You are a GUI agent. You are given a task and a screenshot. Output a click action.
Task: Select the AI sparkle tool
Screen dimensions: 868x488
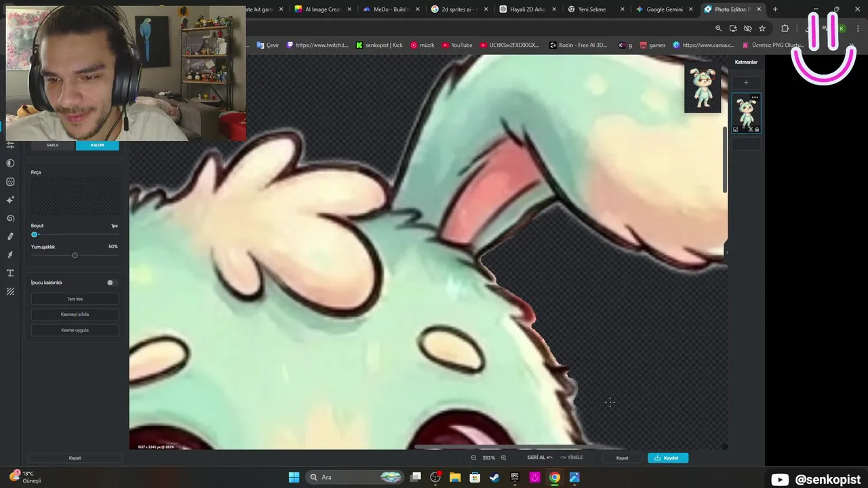click(x=10, y=200)
